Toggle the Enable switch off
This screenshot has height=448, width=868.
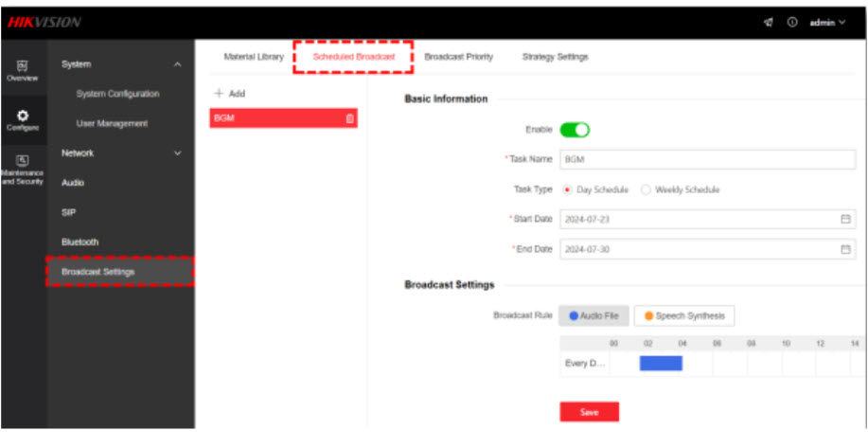tap(575, 130)
